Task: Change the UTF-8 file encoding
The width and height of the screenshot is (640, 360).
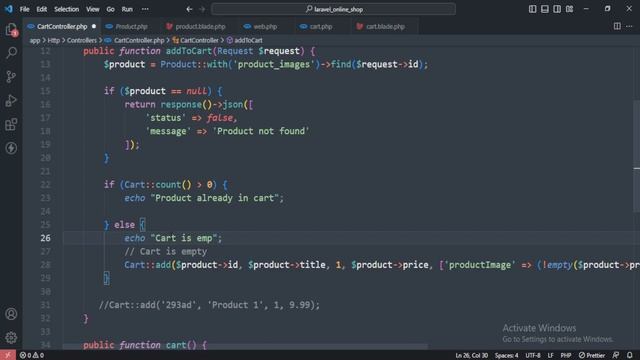Action: click(x=533, y=355)
